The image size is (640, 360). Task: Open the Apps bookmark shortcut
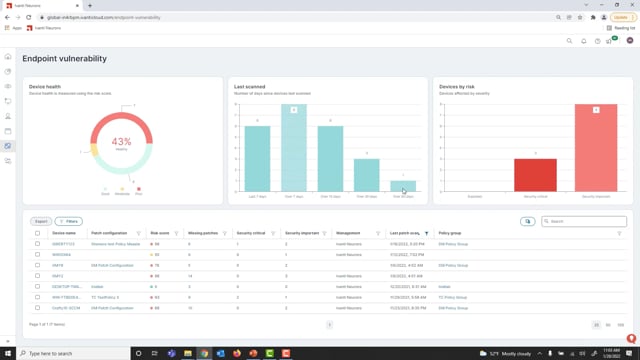pos(13,28)
